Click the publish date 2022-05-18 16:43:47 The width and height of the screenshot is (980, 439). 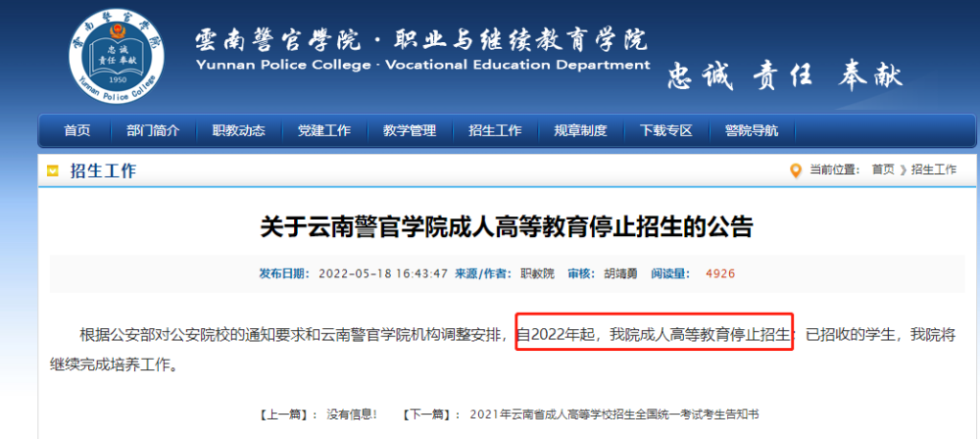pos(383,273)
